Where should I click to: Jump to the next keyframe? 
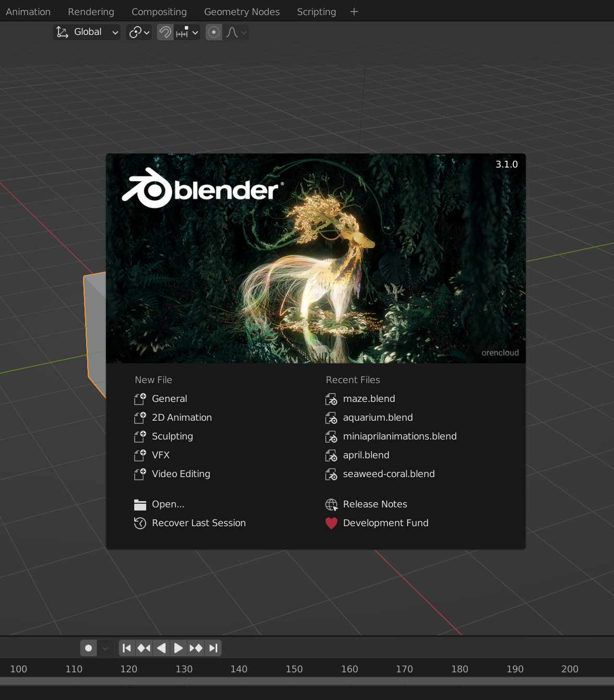coord(196,648)
